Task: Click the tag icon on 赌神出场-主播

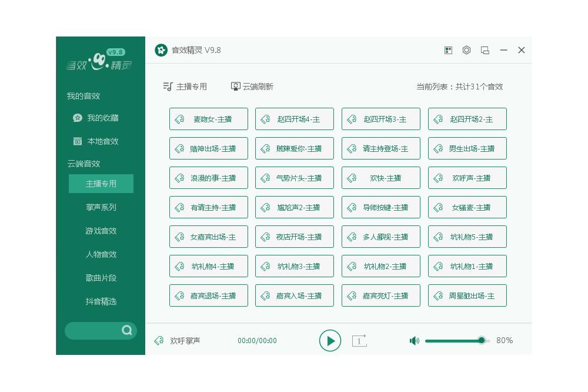Action: point(179,148)
